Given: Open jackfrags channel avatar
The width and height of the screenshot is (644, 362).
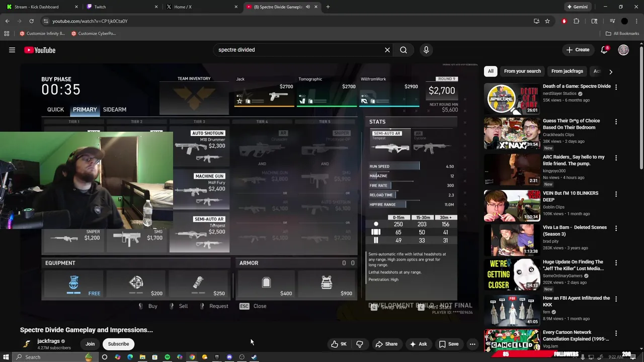Looking at the screenshot, I should click(x=27, y=344).
